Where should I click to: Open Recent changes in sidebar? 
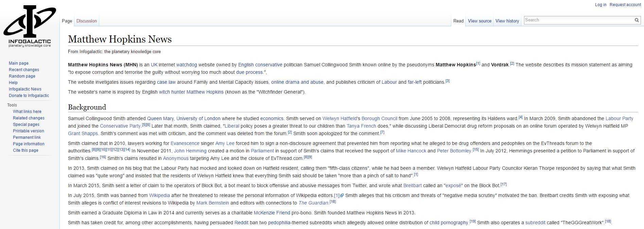click(x=24, y=70)
